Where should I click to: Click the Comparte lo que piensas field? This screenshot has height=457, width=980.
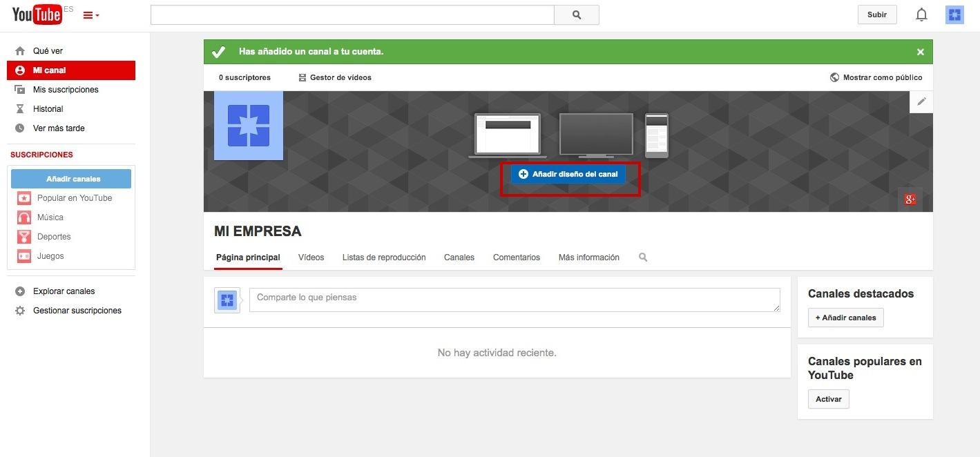tap(515, 300)
